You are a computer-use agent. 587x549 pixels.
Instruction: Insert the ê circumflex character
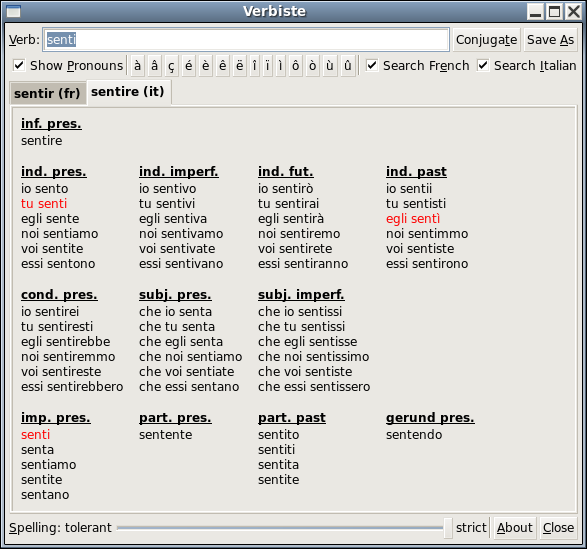point(222,66)
